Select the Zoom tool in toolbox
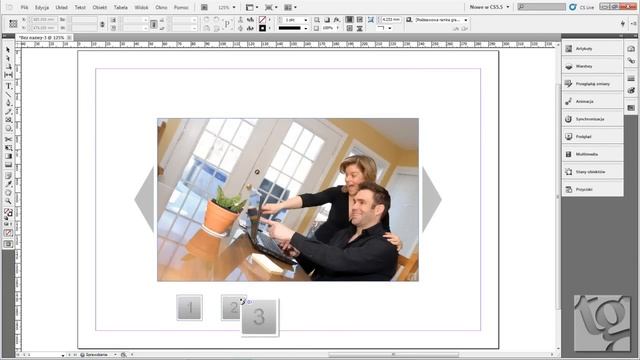 tap(8, 201)
